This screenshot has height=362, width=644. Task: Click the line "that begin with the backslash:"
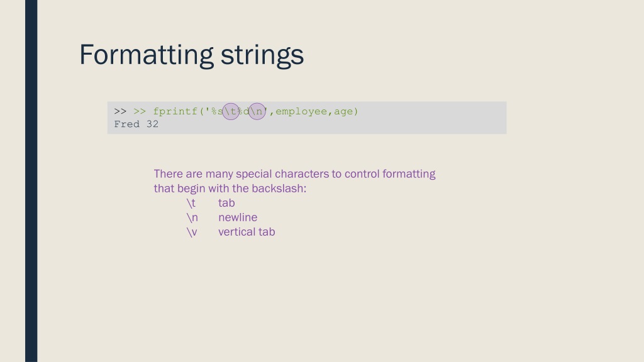(x=230, y=189)
